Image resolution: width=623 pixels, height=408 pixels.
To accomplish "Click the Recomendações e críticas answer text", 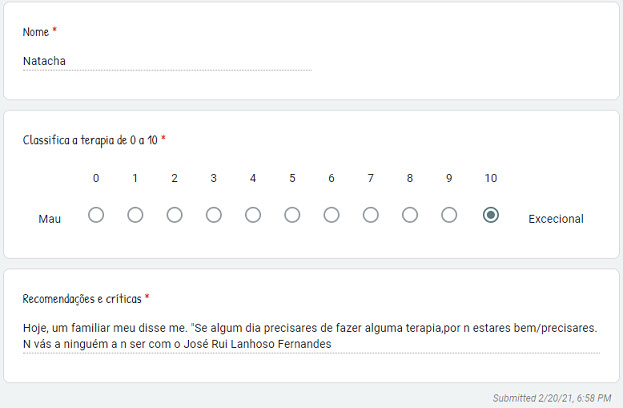I will [x=310, y=336].
